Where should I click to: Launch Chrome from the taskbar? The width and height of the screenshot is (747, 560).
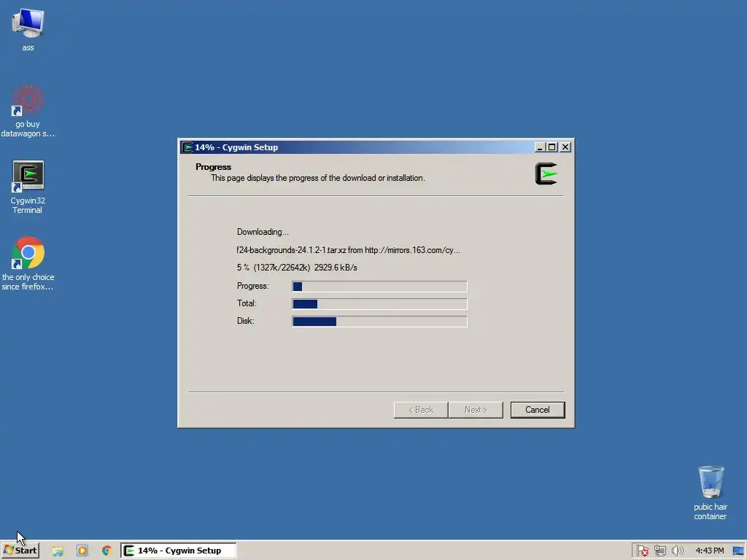(107, 551)
